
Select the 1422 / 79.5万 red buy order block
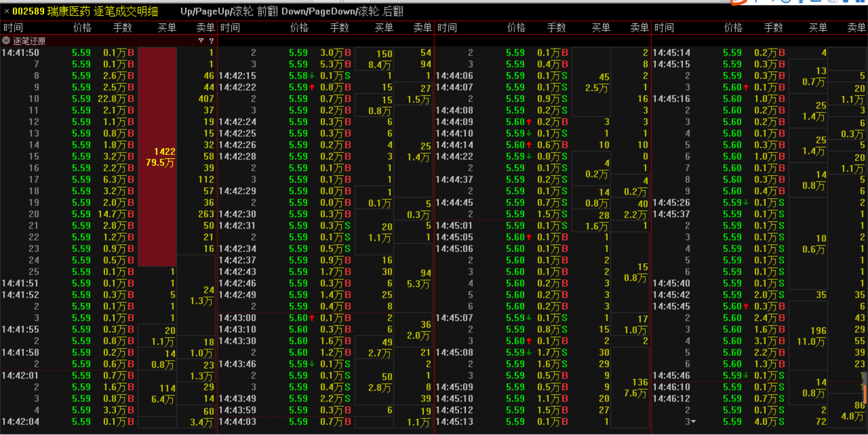157,157
